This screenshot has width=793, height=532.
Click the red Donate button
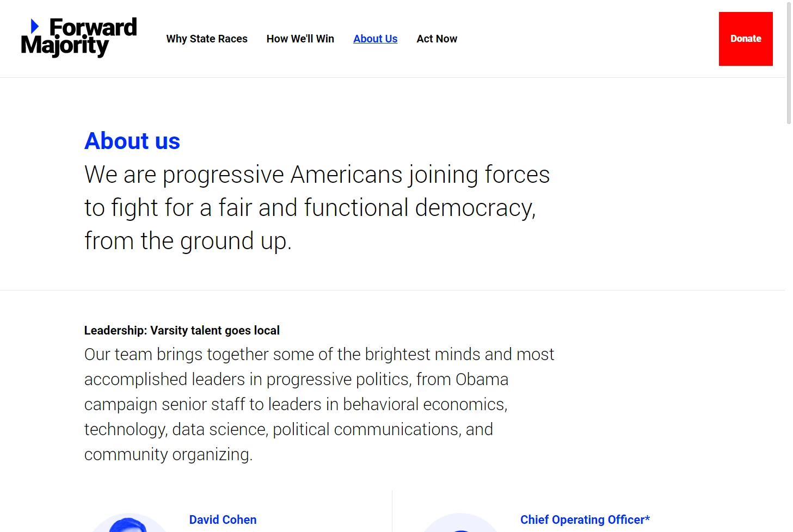[746, 39]
